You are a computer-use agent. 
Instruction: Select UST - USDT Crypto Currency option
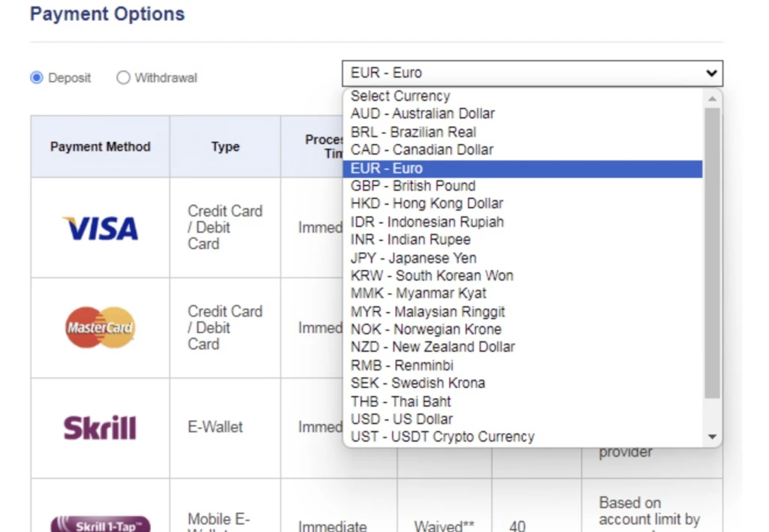[x=442, y=437]
